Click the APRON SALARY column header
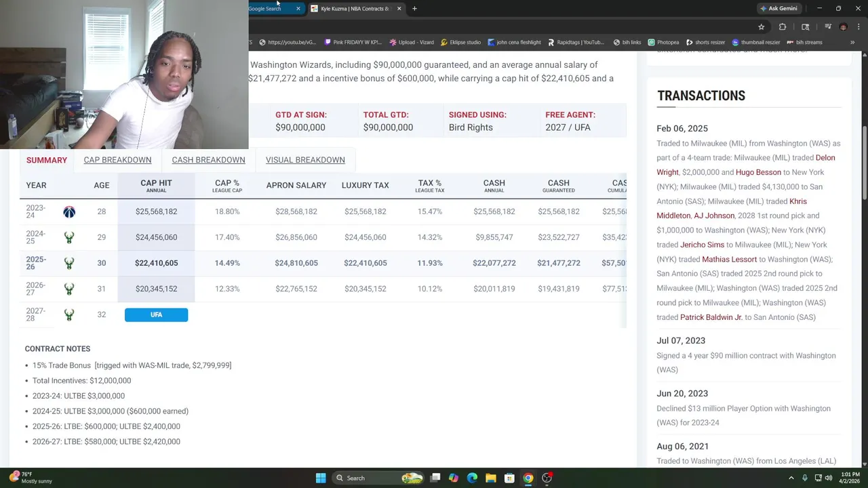This screenshot has width=868, height=488. [x=296, y=185]
